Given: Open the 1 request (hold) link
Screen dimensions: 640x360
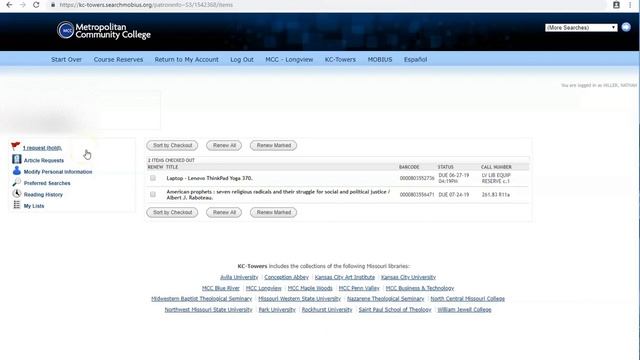Looking at the screenshot, I should point(42,148).
